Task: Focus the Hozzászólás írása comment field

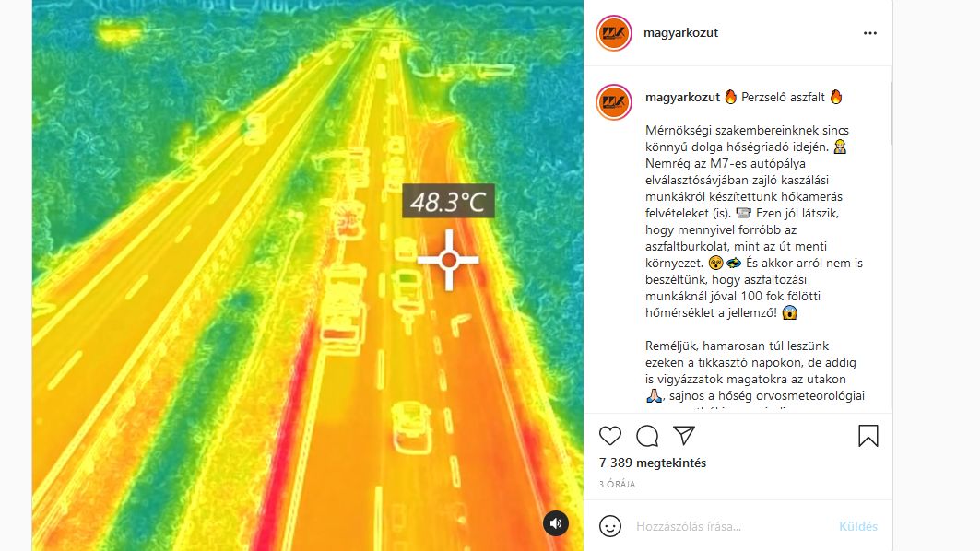Action: [x=731, y=526]
